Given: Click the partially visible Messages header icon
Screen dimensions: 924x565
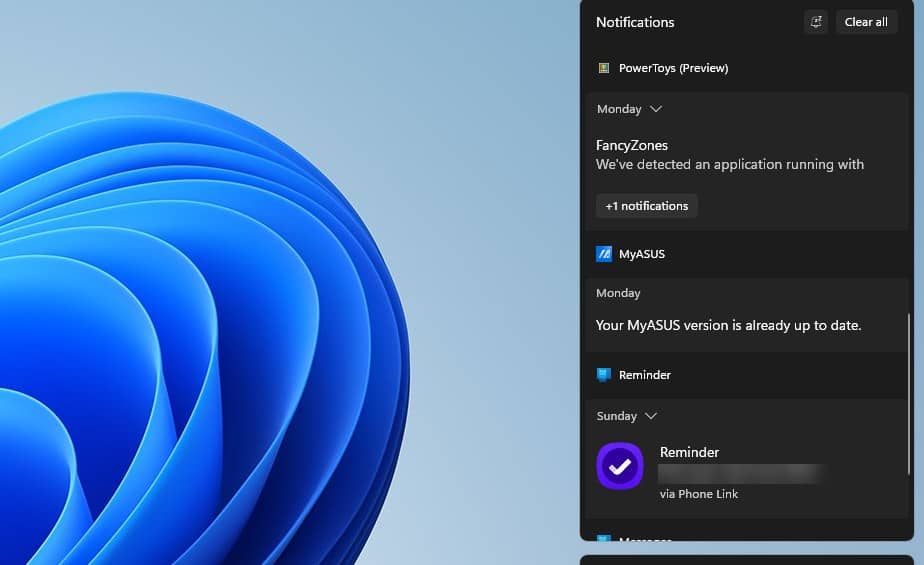Looking at the screenshot, I should pos(604,539).
